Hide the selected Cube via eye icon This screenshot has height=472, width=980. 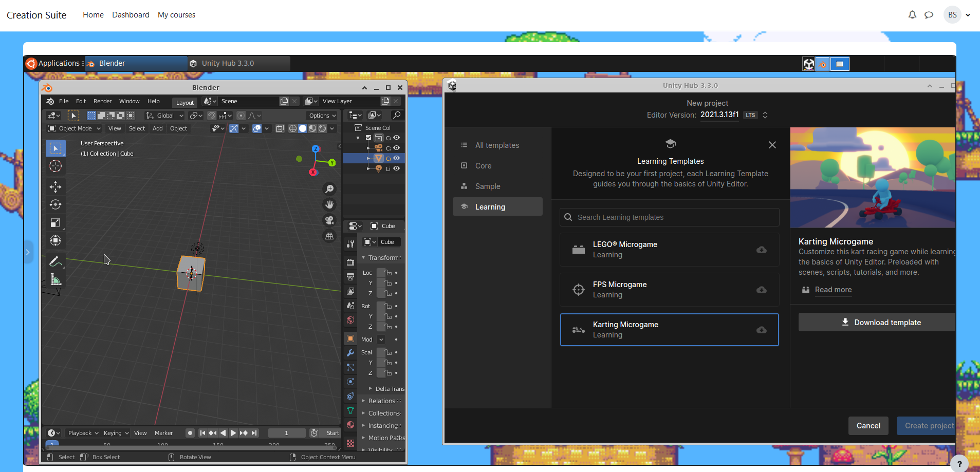click(x=396, y=158)
